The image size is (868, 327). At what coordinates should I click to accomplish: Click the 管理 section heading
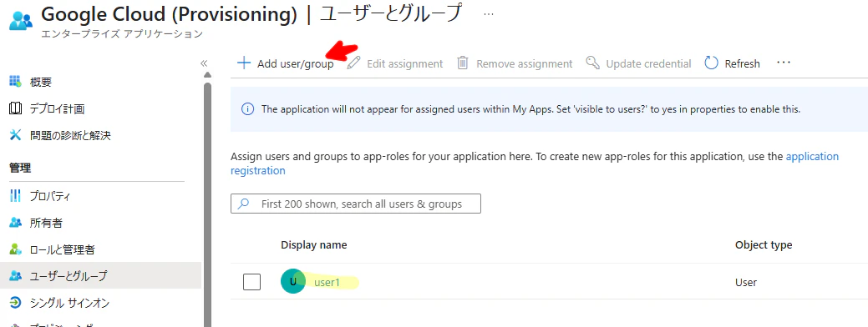pyautogui.click(x=19, y=168)
